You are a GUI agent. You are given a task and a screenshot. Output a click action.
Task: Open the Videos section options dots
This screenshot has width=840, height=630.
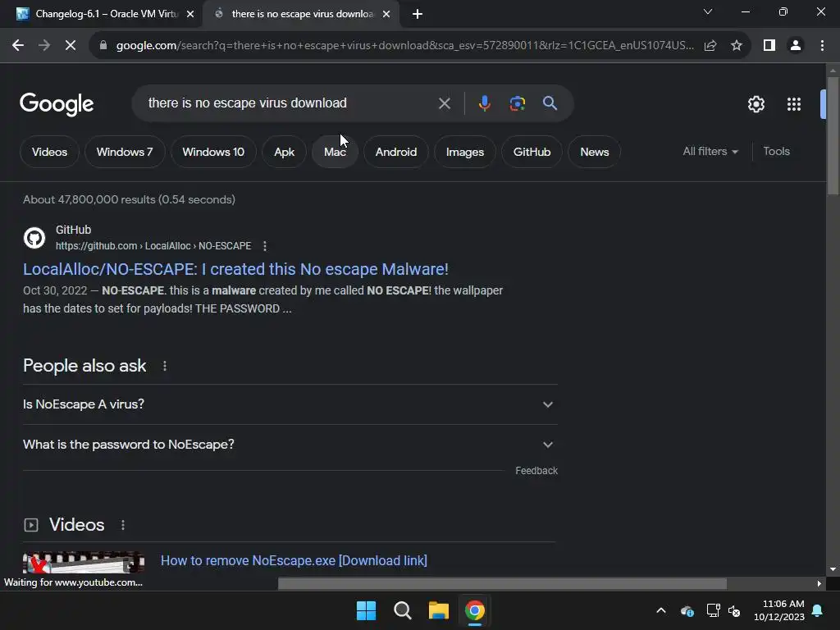(x=123, y=525)
